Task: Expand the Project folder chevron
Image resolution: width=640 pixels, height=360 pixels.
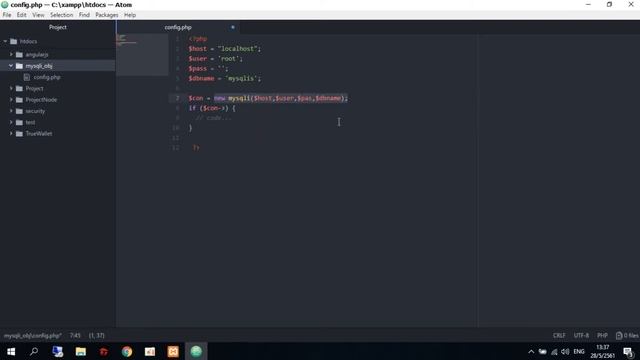Action: (11, 88)
